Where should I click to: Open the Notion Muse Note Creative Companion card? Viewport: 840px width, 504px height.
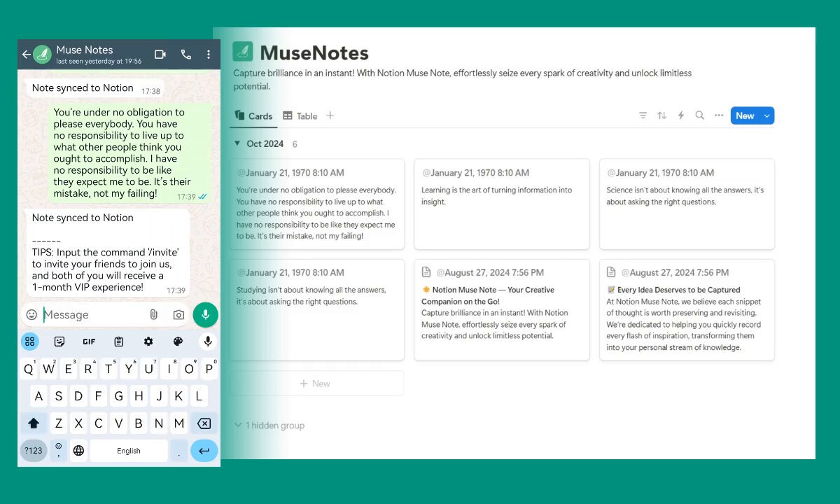(502, 310)
